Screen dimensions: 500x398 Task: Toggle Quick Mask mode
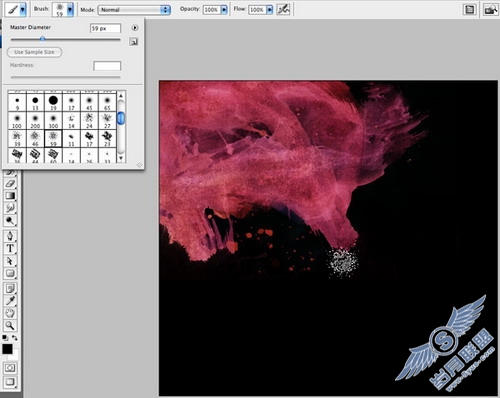[10, 368]
